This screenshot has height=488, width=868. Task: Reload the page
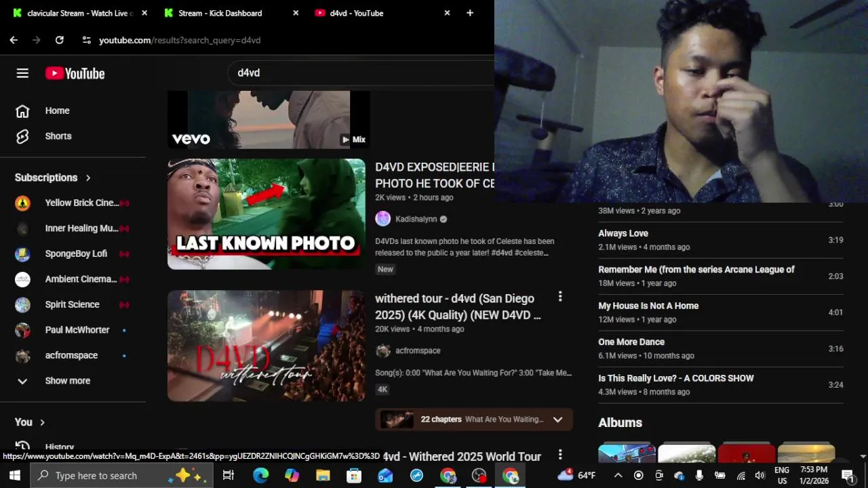pos(59,40)
